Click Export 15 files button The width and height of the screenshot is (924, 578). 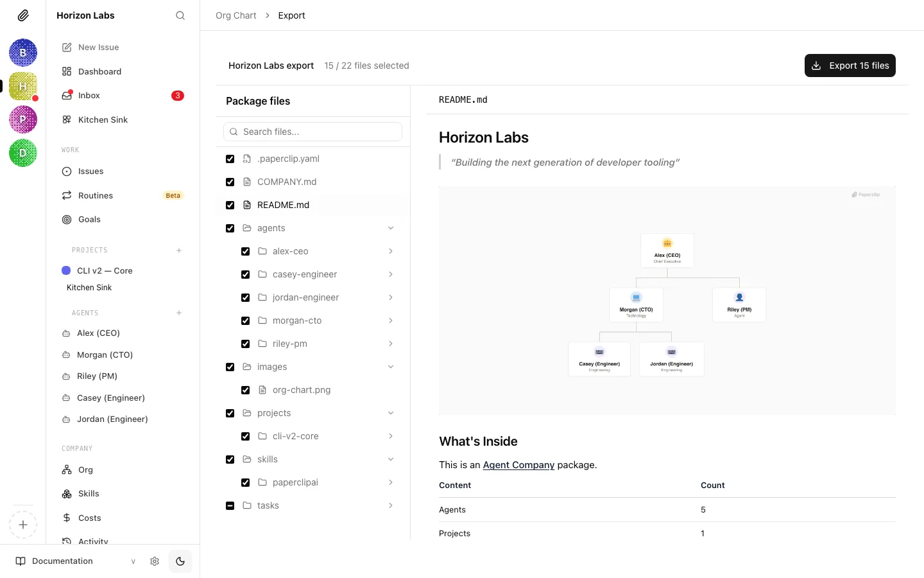[x=850, y=66]
